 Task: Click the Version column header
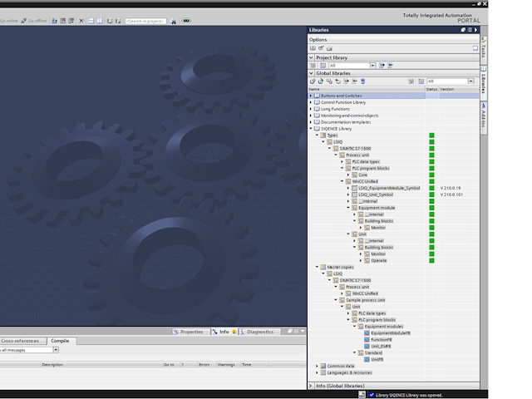(x=459, y=89)
